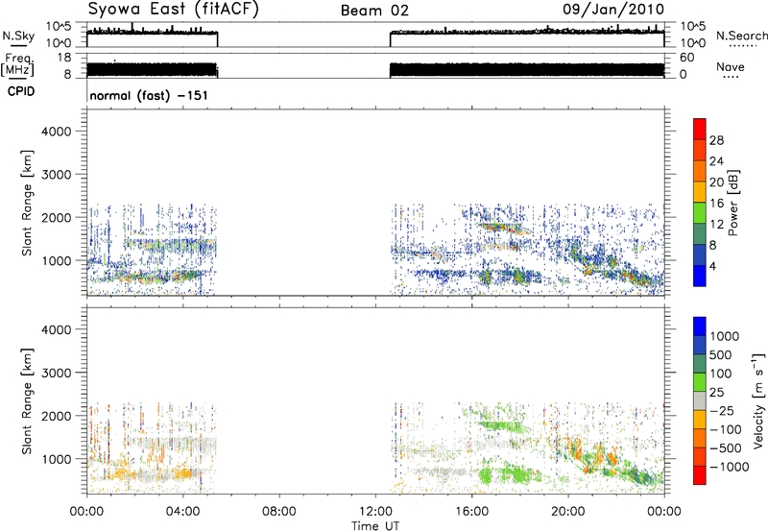The image size is (768, 532).
Task: Click the '08:00' time axis tick
Action: click(279, 512)
